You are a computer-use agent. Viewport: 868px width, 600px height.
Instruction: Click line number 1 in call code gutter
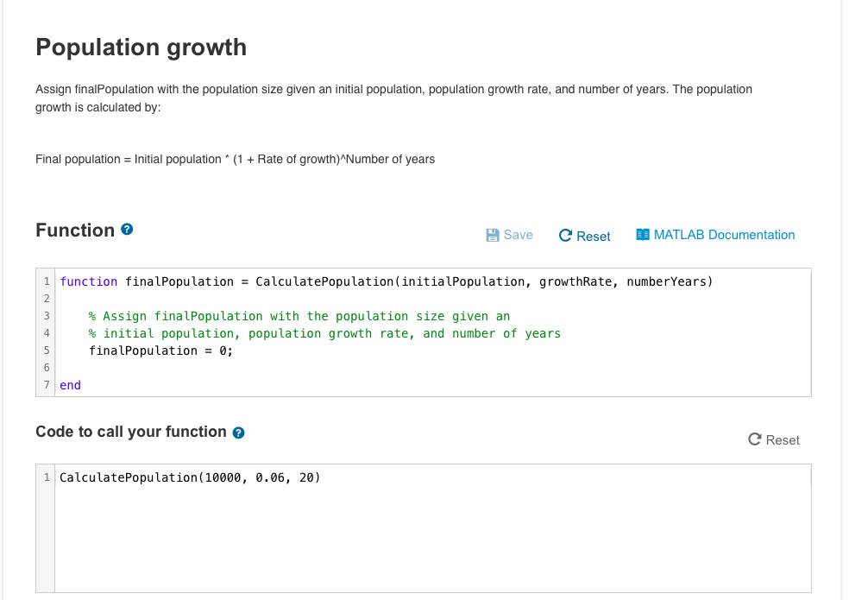point(46,477)
